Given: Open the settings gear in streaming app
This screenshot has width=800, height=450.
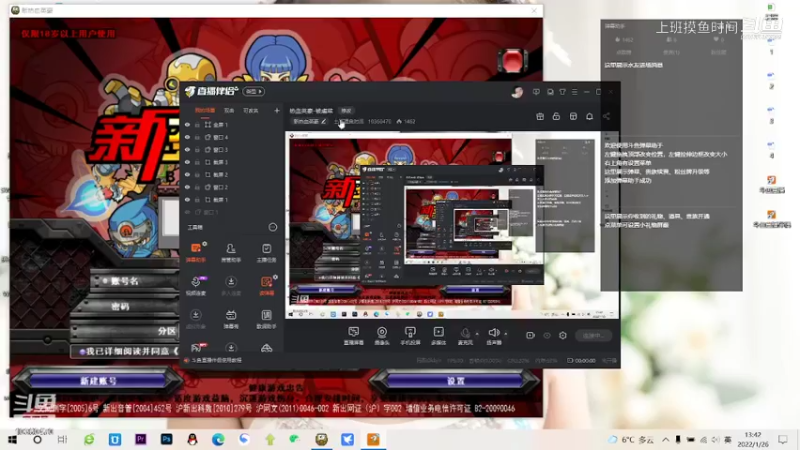Looking at the screenshot, I should click(x=563, y=335).
